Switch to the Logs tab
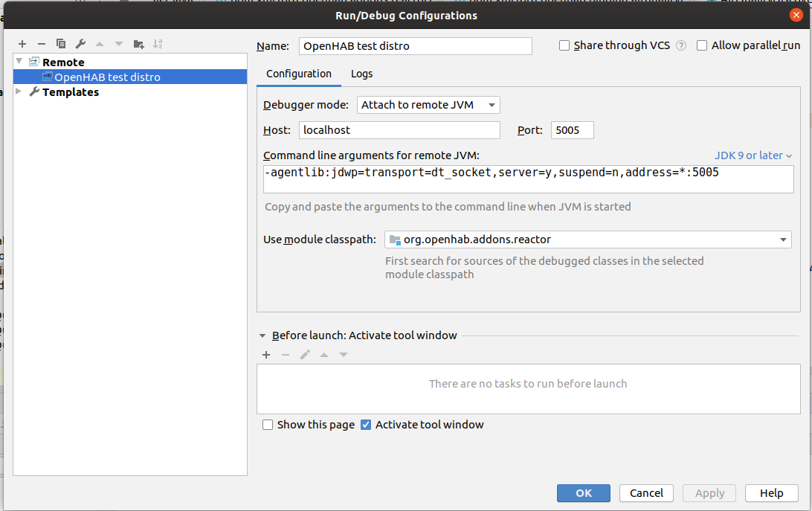This screenshot has height=511, width=812. 362,74
